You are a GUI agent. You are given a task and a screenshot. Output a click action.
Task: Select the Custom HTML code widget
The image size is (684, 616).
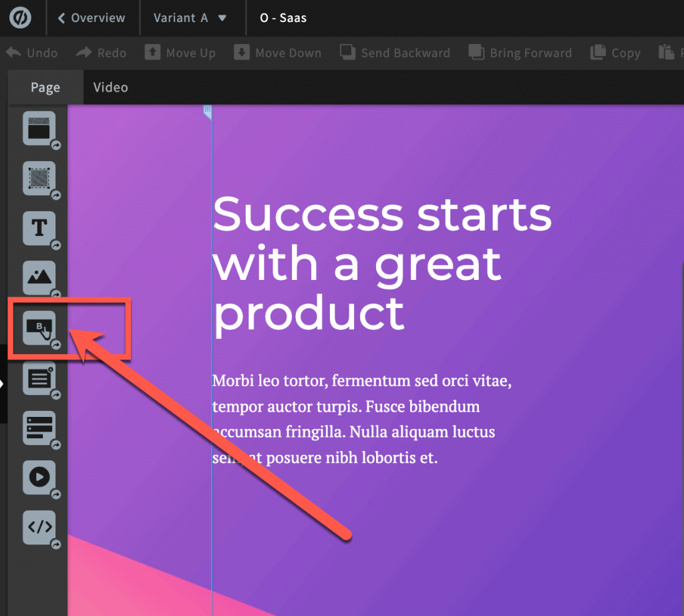tap(39, 527)
